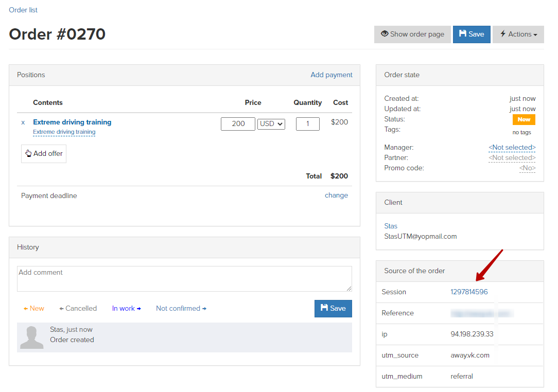Viewport: 558px width, 392px height.
Task: Remove position using the x icon
Action: click(x=23, y=123)
